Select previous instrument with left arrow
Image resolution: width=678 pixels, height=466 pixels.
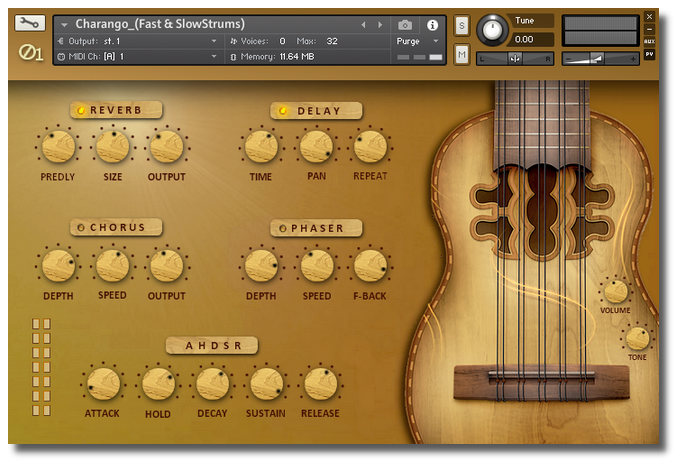[364, 25]
